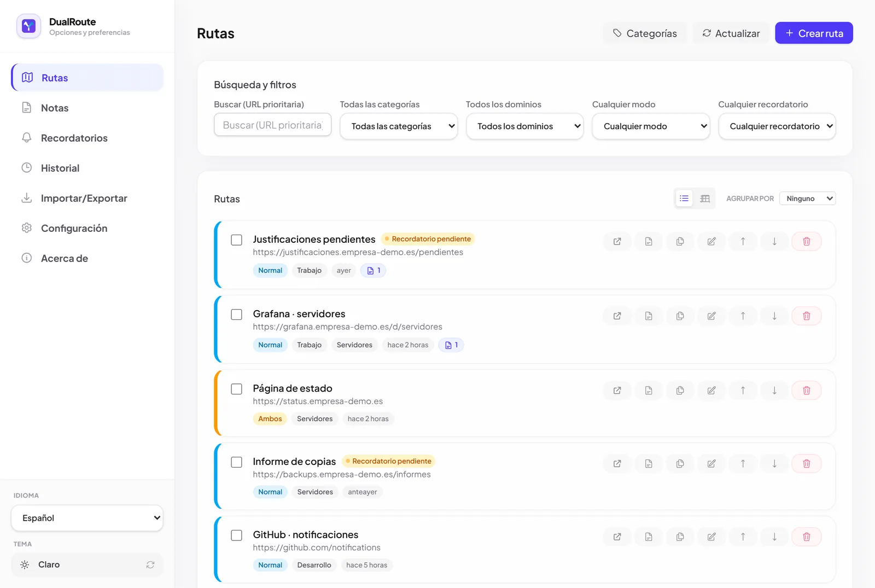Image resolution: width=875 pixels, height=588 pixels.
Task: Add note to Justificaciones pendientes route
Action: point(649,241)
